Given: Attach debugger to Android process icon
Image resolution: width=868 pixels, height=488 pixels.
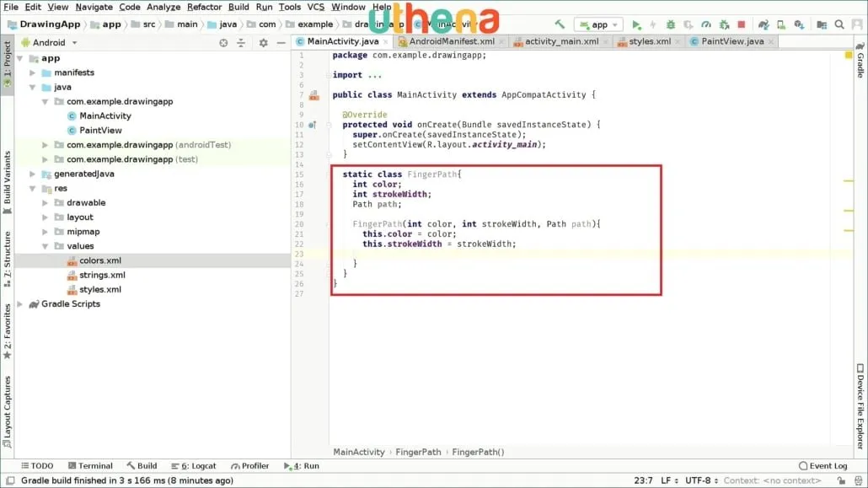Looking at the screenshot, I should tap(724, 24).
